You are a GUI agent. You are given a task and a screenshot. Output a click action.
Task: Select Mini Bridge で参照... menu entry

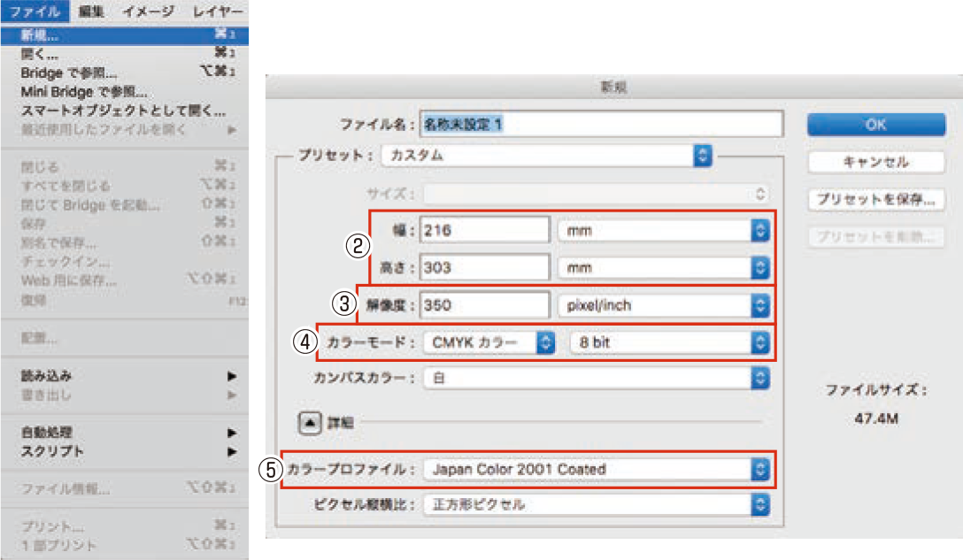click(125, 91)
